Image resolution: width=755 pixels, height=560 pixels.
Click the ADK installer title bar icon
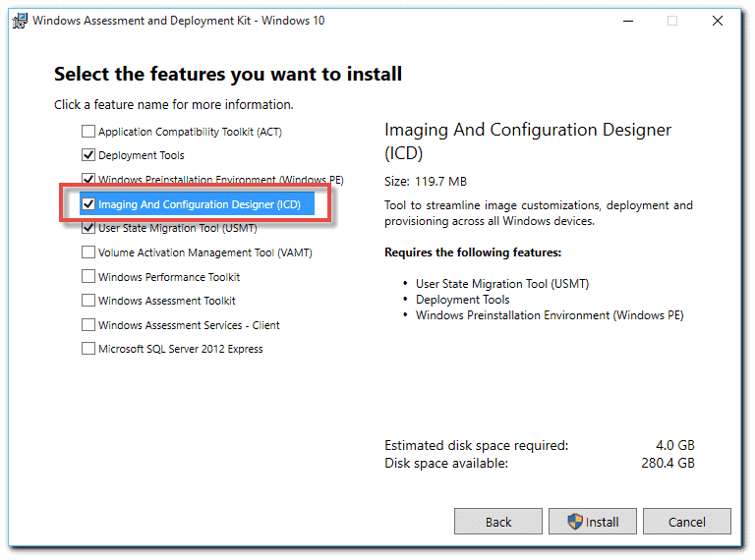(x=21, y=21)
